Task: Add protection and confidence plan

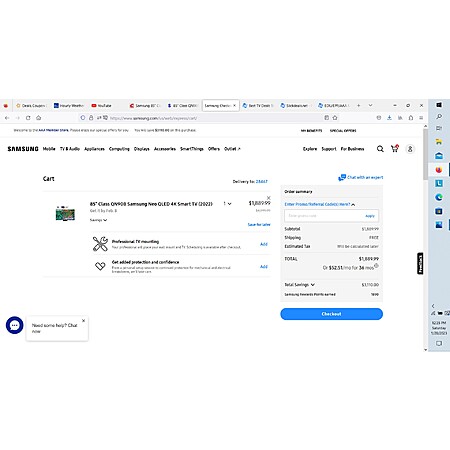Action: pyautogui.click(x=264, y=266)
